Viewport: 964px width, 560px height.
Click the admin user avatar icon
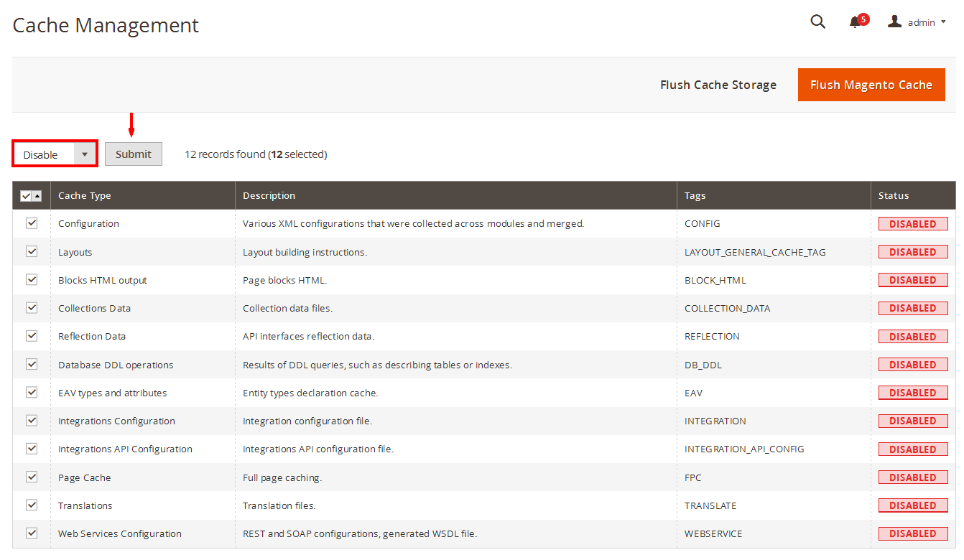click(x=894, y=22)
